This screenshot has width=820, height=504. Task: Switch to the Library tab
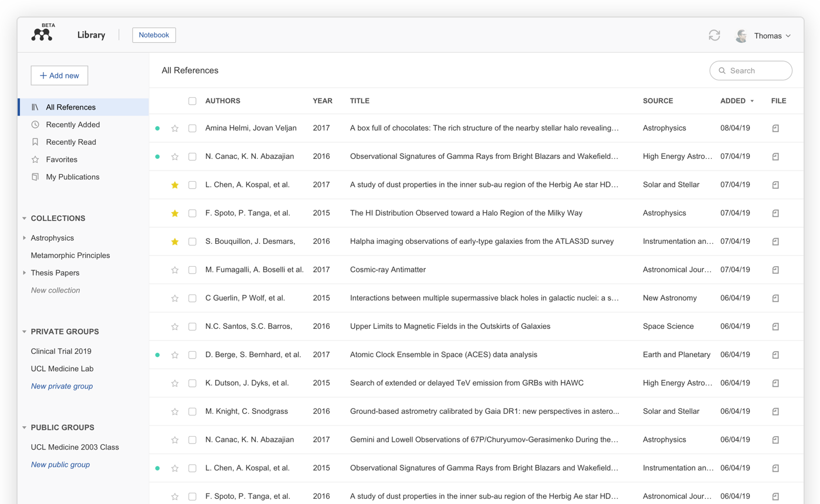tap(91, 35)
